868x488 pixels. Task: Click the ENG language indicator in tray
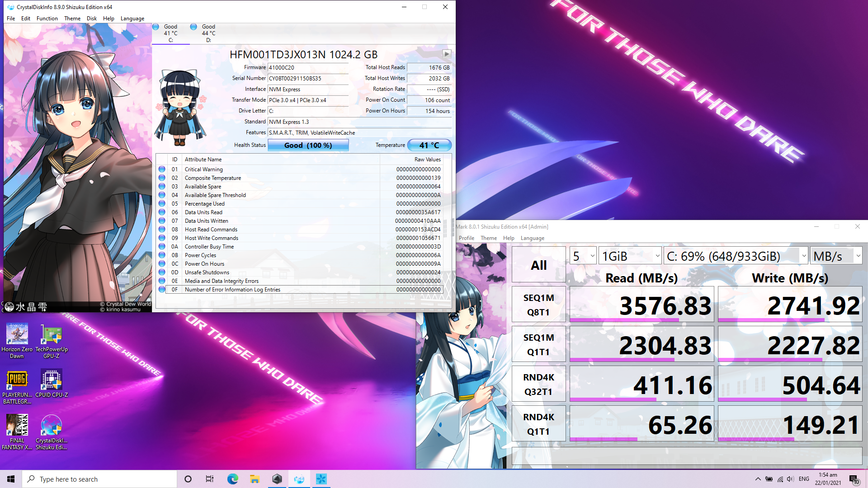click(804, 479)
